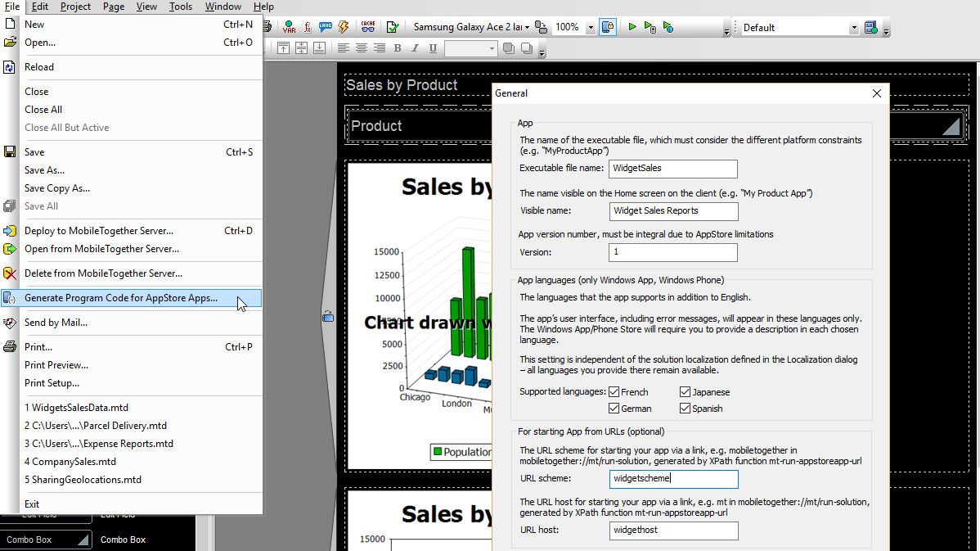Click the Version number field
This screenshot has width=980, height=551.
coord(673,252)
